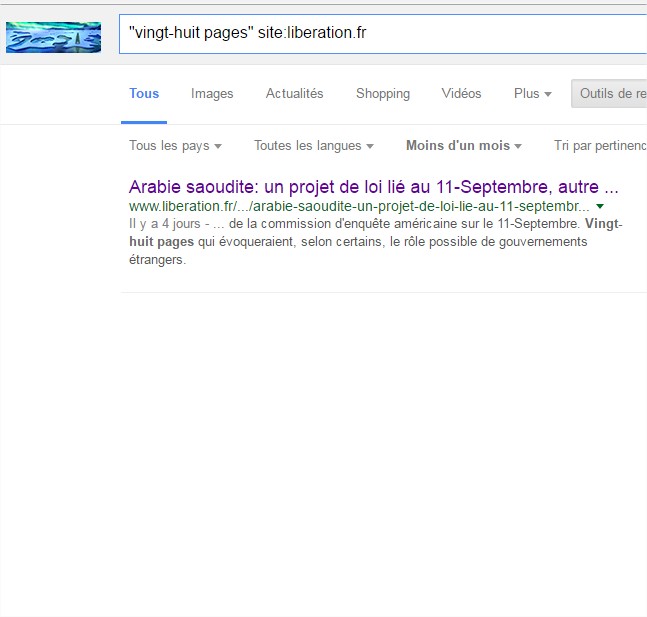647x617 pixels.
Task: Select the Tous results tab
Action: pos(144,94)
